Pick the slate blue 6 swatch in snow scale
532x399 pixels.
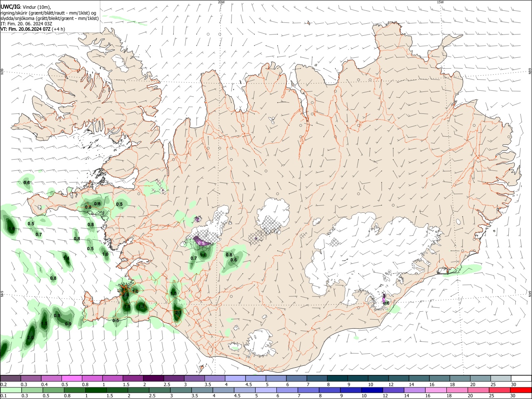click(296, 378)
